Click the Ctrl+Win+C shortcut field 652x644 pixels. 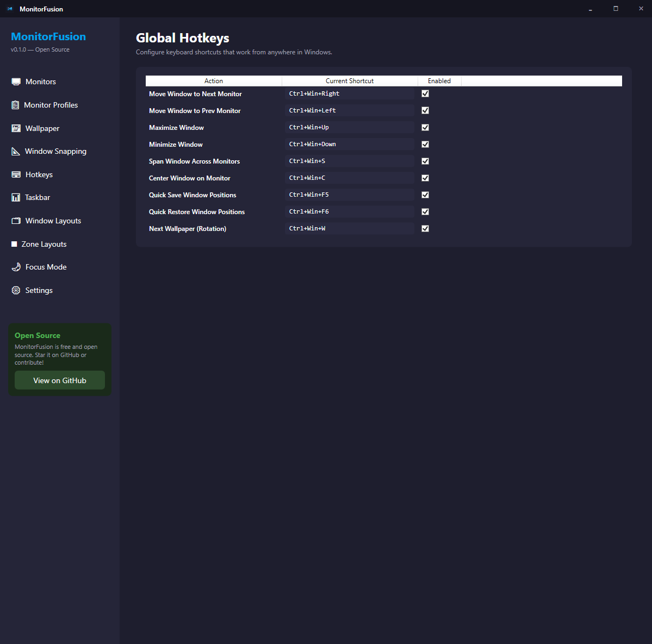pyautogui.click(x=349, y=178)
